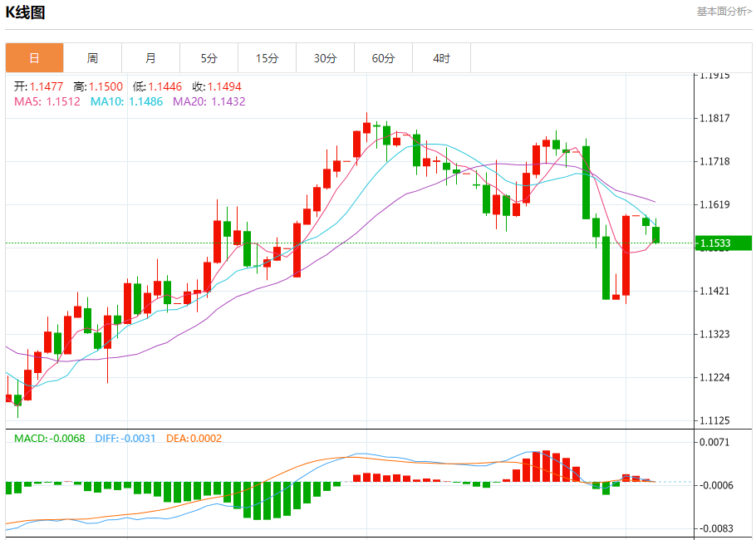Click the MA10 value label

(x=127, y=101)
